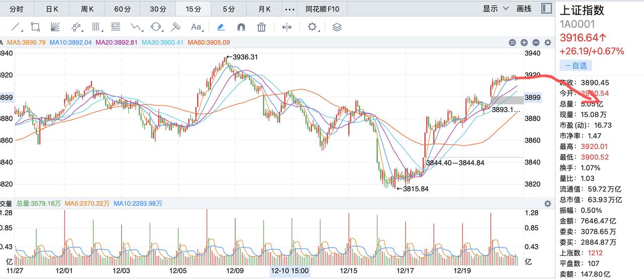Open drawing settings gear in toolbar
The width and height of the screenshot is (644, 279).
[312, 27]
